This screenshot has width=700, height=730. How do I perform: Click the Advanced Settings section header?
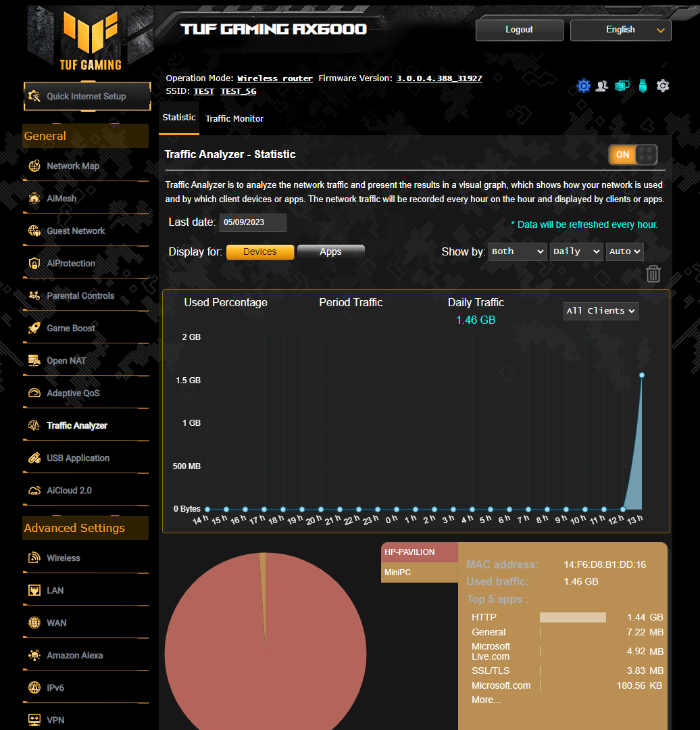[x=86, y=528]
